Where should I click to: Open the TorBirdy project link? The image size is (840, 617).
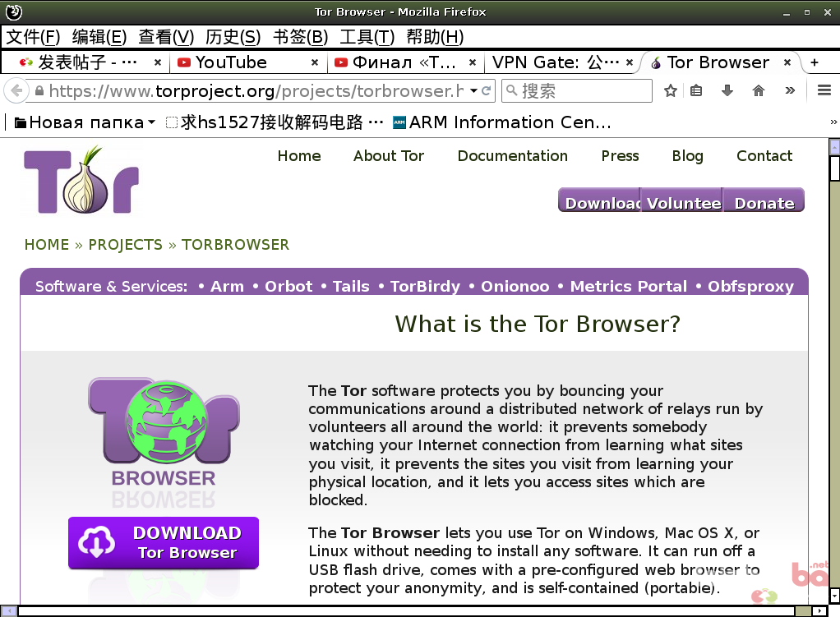point(425,287)
